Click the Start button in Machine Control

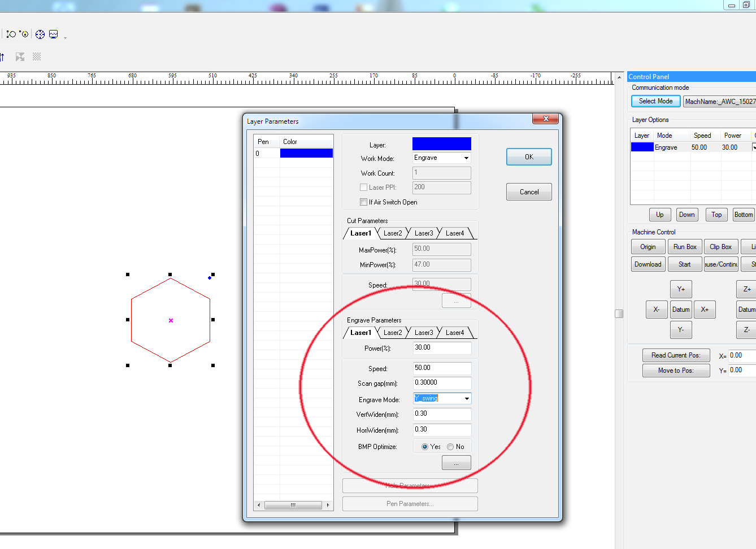click(x=685, y=264)
